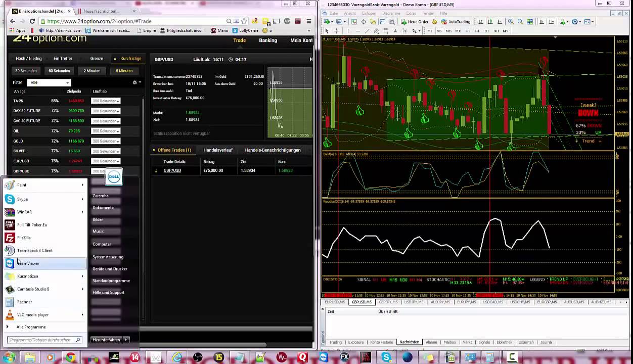
Task: Switch chart timeframe to H4
Action: click(x=477, y=31)
